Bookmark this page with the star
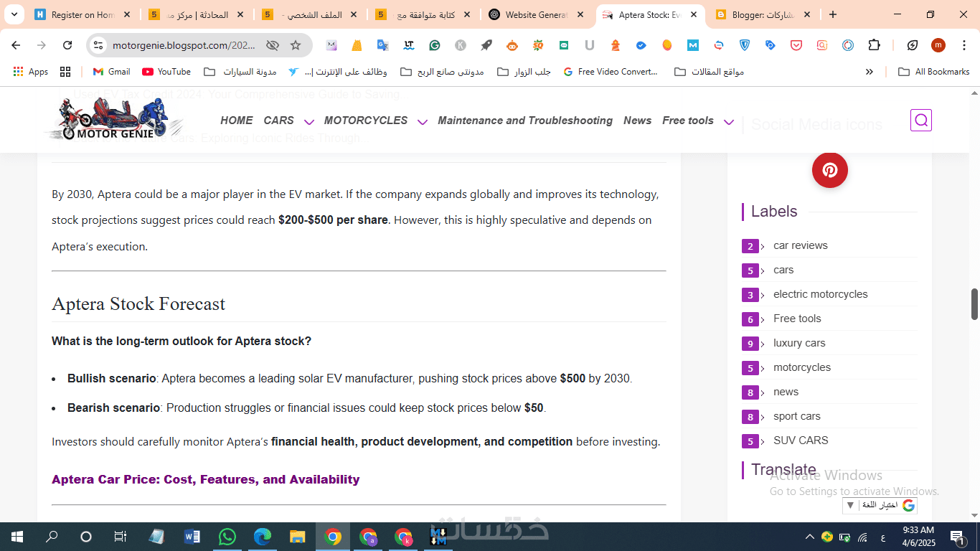980x551 pixels. (296, 45)
